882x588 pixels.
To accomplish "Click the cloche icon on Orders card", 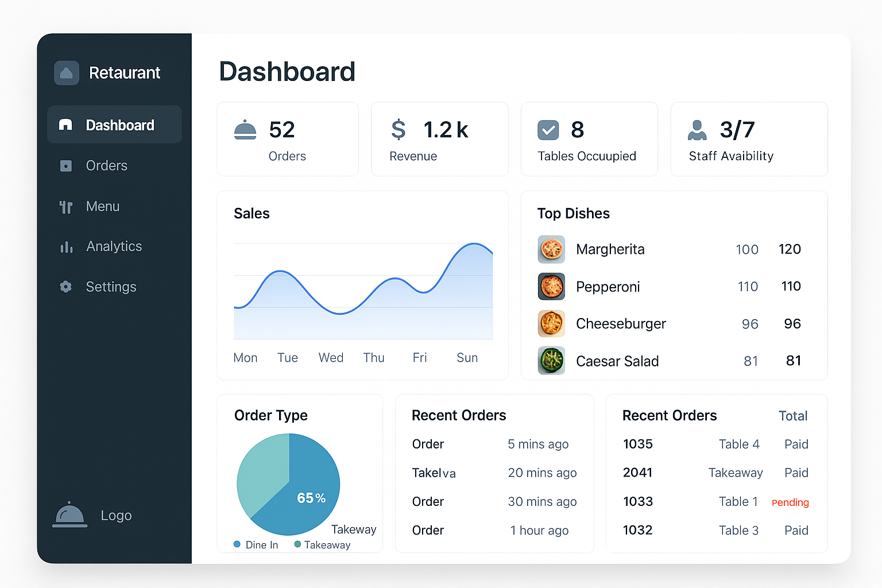I will point(245,130).
